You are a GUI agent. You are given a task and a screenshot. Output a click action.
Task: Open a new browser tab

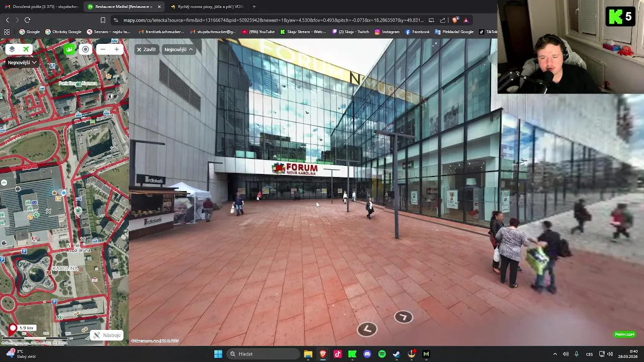[x=254, y=7]
